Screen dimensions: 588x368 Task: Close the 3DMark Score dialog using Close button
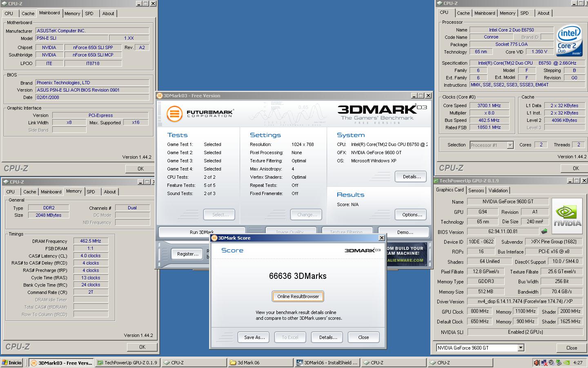point(363,337)
